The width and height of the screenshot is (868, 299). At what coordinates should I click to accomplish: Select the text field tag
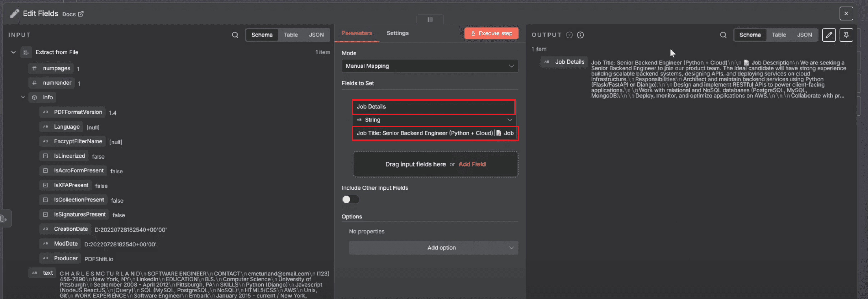[42, 273]
